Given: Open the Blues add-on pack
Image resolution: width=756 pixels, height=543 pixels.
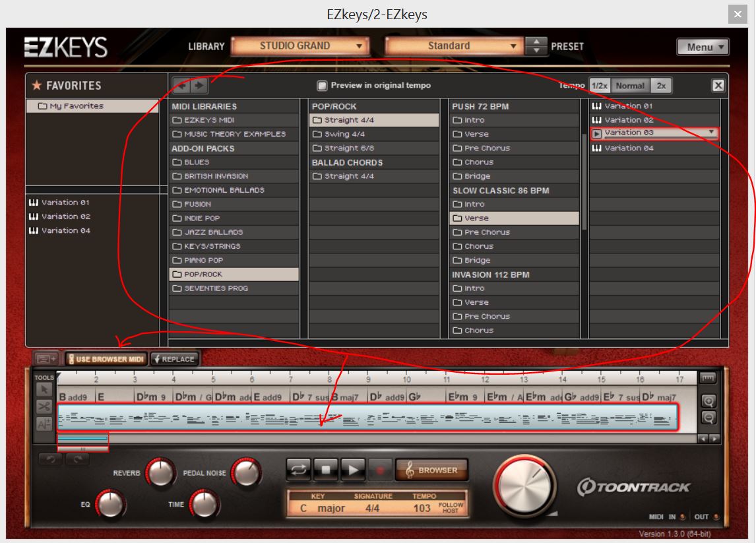Looking at the screenshot, I should 234,162.
